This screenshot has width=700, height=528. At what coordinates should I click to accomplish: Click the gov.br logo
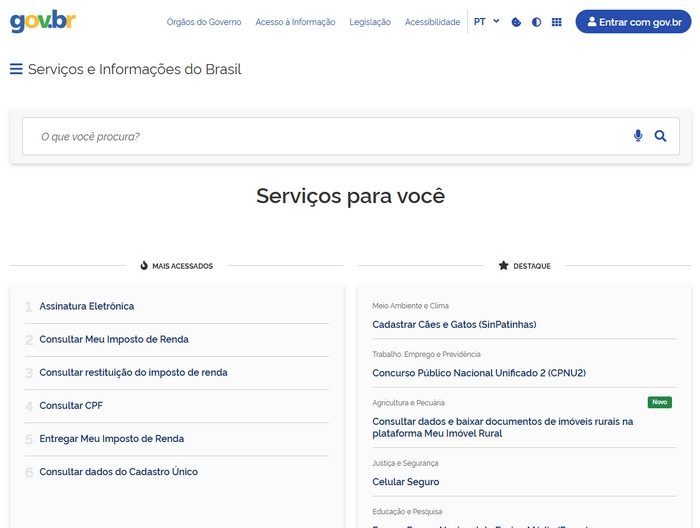pos(43,21)
